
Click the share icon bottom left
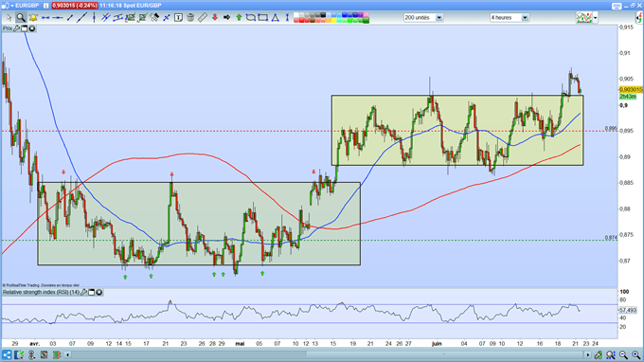pos(7,354)
